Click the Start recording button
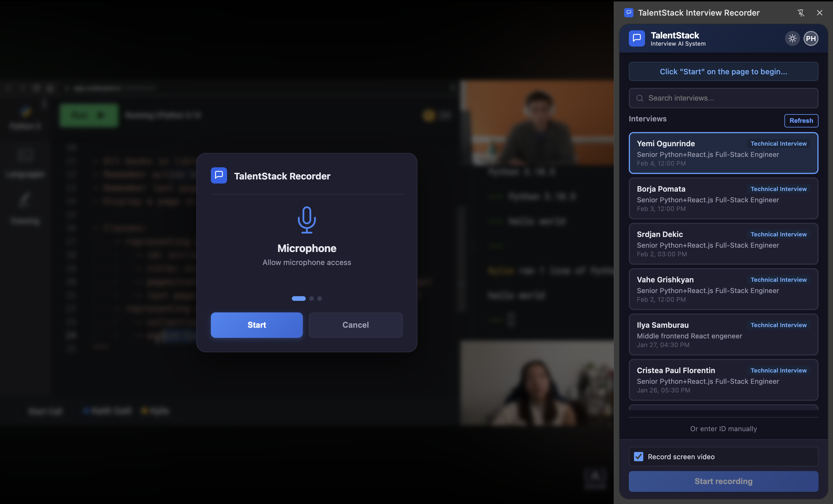Image resolution: width=833 pixels, height=504 pixels. click(723, 481)
